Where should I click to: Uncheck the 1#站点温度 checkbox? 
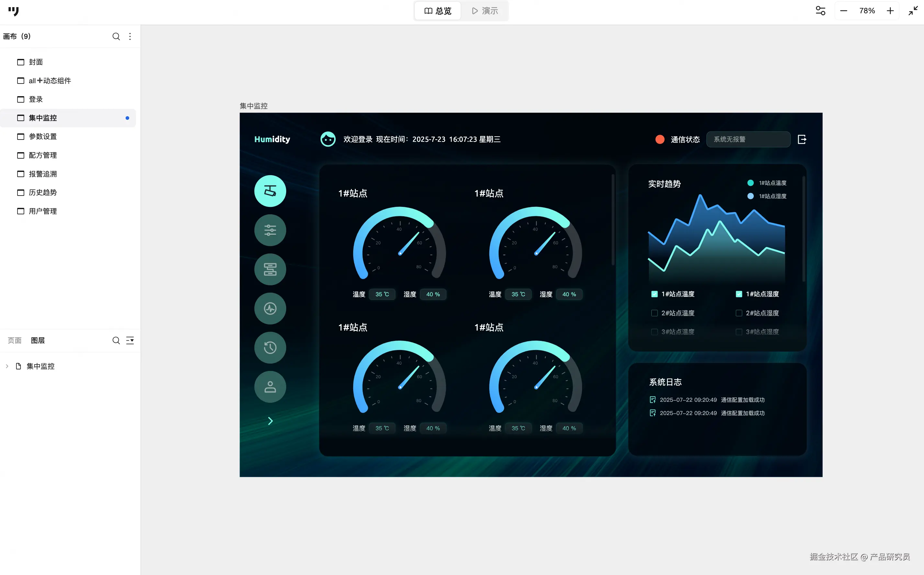pyautogui.click(x=654, y=294)
